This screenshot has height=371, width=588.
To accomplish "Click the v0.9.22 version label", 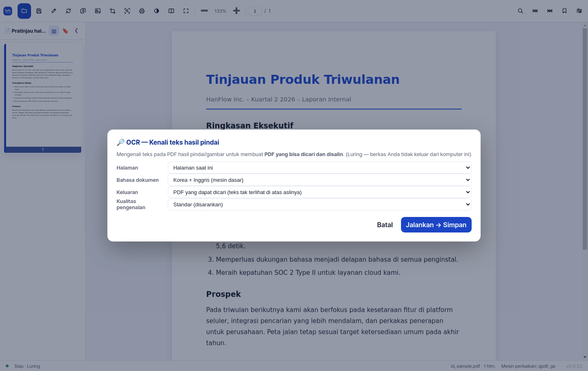I will 574,366.
